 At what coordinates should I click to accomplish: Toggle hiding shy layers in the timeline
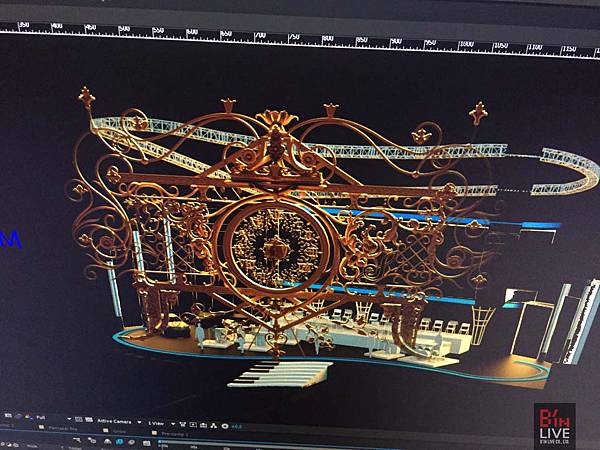pyautogui.click(x=108, y=441)
